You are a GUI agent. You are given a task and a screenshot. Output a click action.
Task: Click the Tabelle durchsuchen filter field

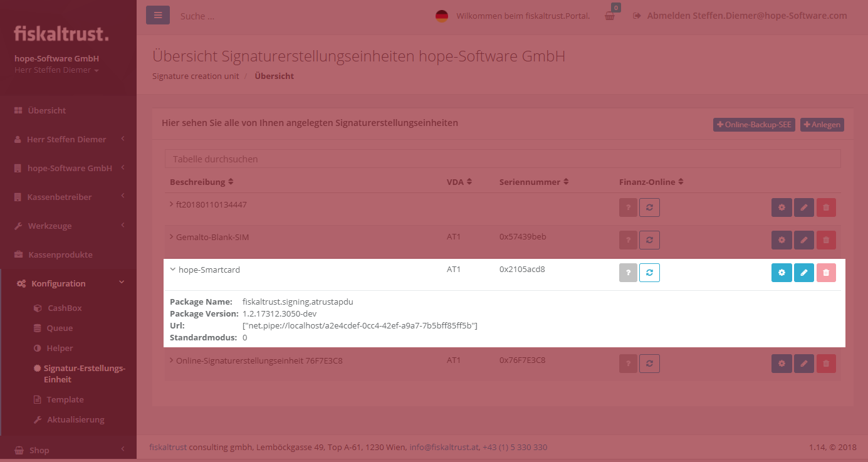click(503, 159)
